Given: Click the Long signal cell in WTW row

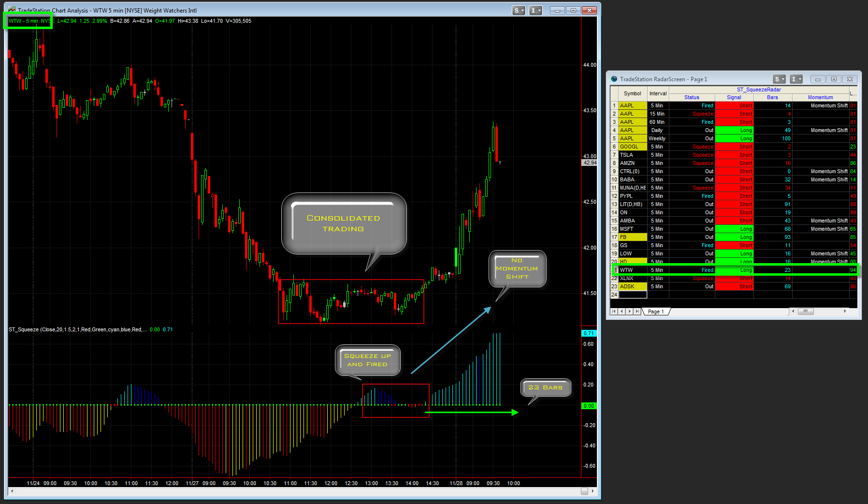Looking at the screenshot, I should click(x=734, y=270).
